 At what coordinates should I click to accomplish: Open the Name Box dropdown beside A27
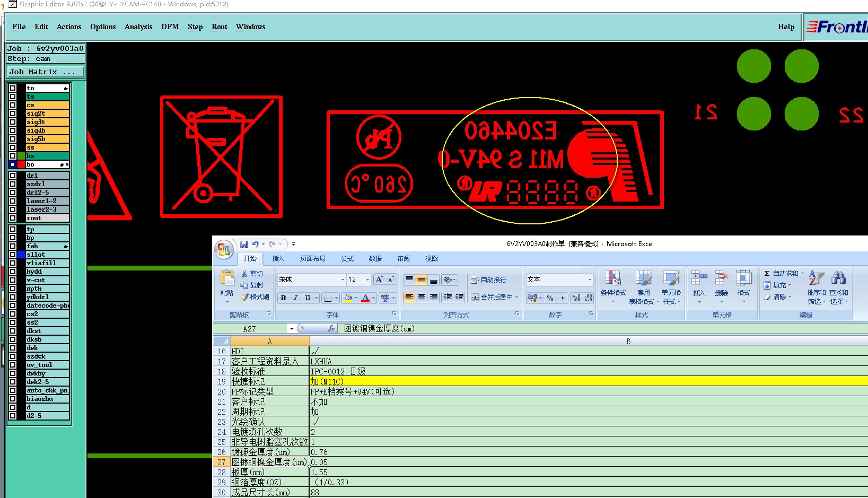coord(292,329)
